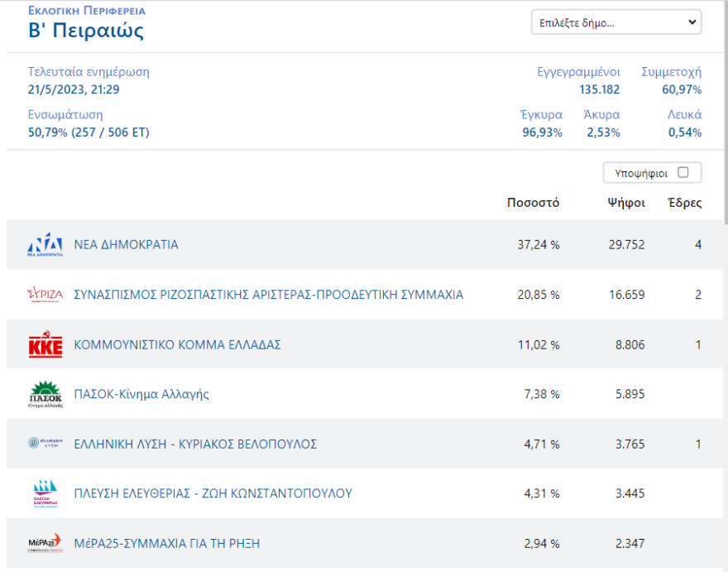Click the red KKE party logo
The height and width of the screenshot is (572, 728).
pyautogui.click(x=45, y=345)
